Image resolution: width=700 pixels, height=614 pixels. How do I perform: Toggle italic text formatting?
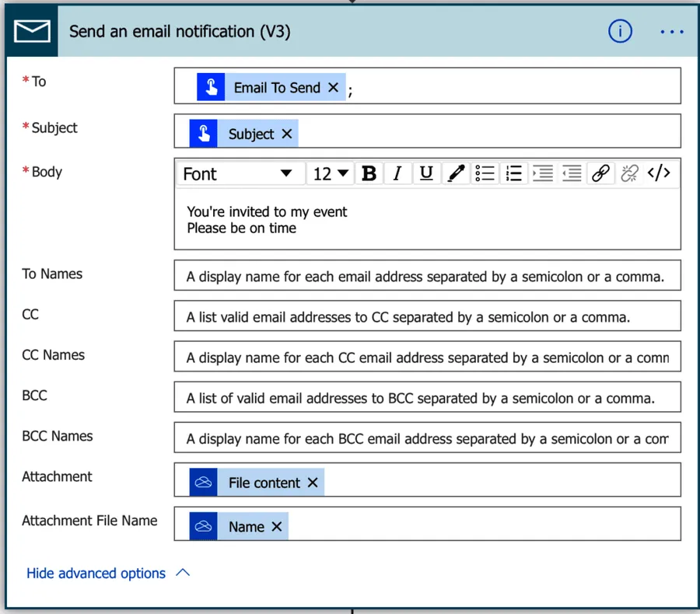pos(397,173)
